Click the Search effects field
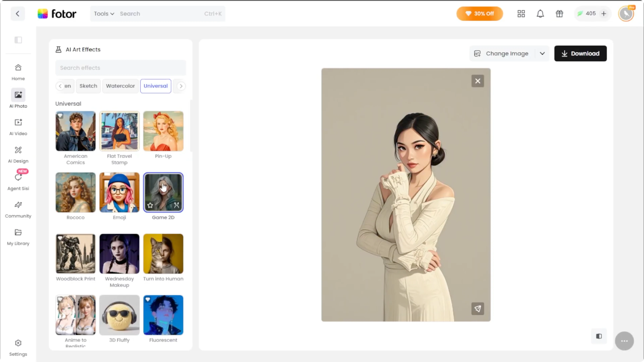Image resolution: width=644 pixels, height=362 pixels. tap(121, 68)
